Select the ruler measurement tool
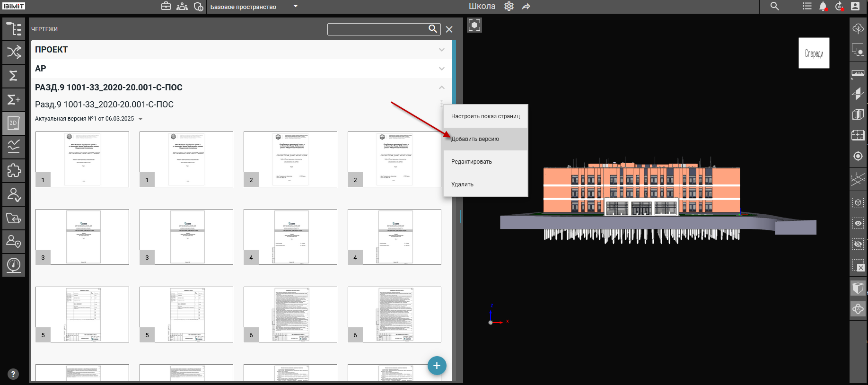The image size is (868, 385). tap(858, 73)
